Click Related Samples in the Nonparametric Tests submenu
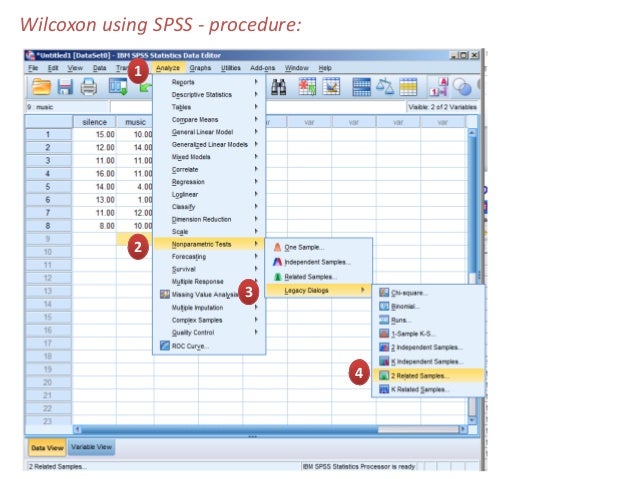Image resolution: width=638 pixels, height=479 pixels. point(319,277)
